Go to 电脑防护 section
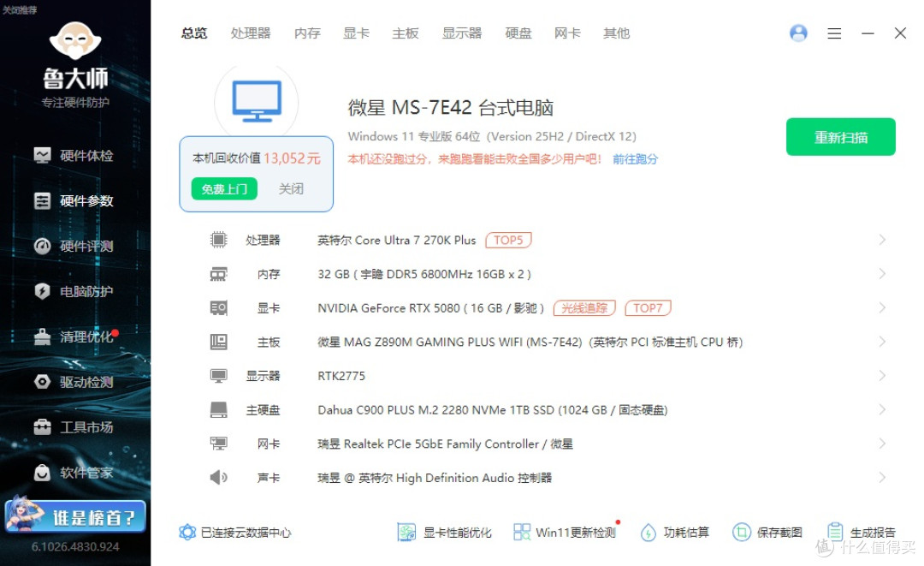This screenshot has height=566, width=924. click(74, 291)
